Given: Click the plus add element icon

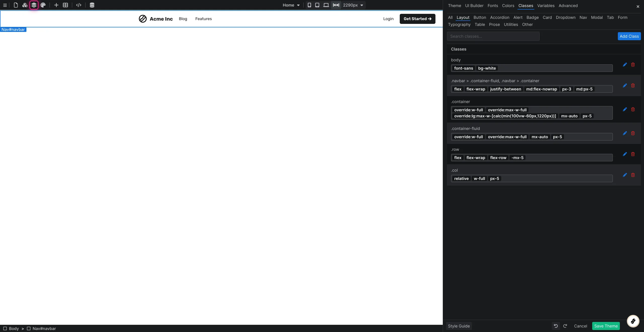Looking at the screenshot, I should point(56,5).
